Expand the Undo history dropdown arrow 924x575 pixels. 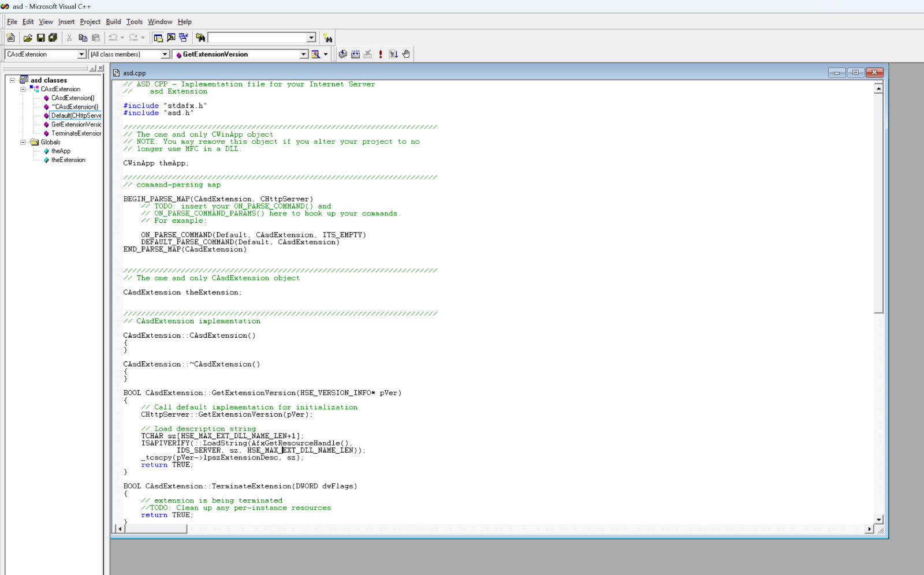[122, 37]
